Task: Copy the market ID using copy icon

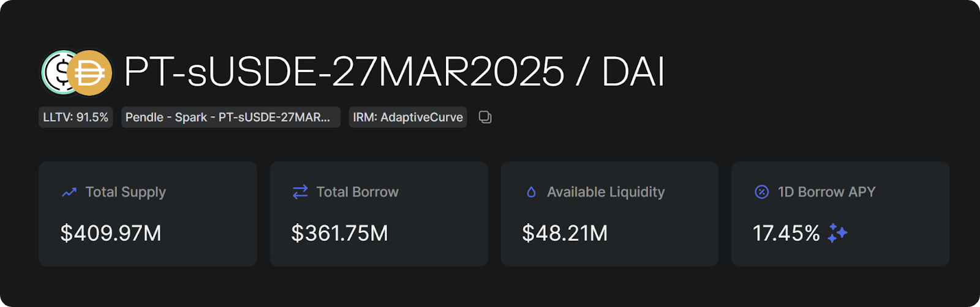Action: click(485, 117)
